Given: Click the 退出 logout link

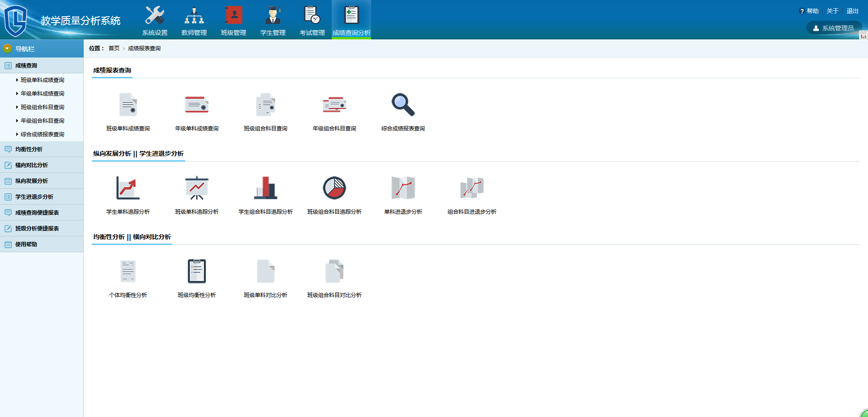Looking at the screenshot, I should (x=853, y=11).
